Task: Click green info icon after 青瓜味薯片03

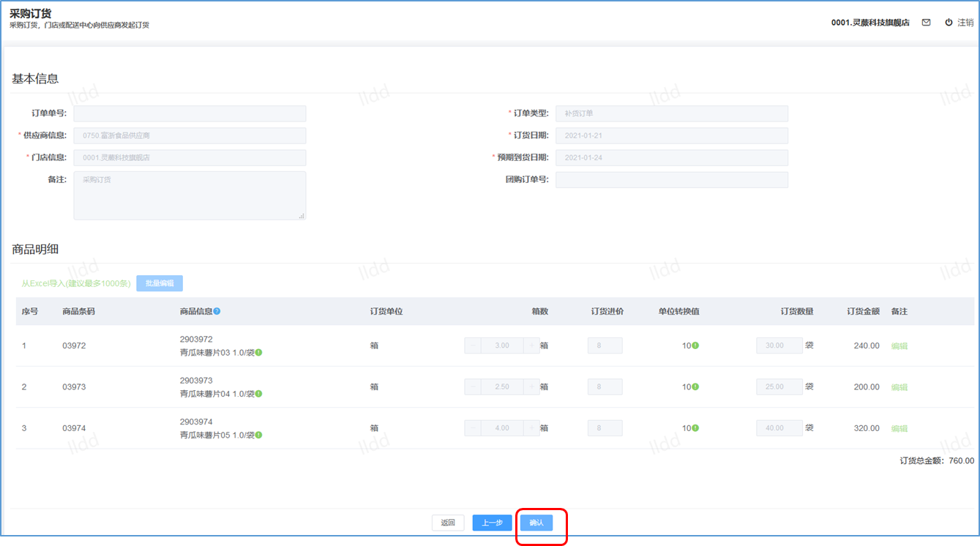Action: pos(258,353)
